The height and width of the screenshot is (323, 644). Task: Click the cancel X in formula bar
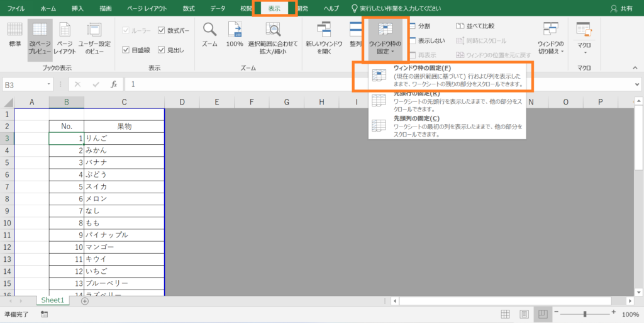[77, 84]
